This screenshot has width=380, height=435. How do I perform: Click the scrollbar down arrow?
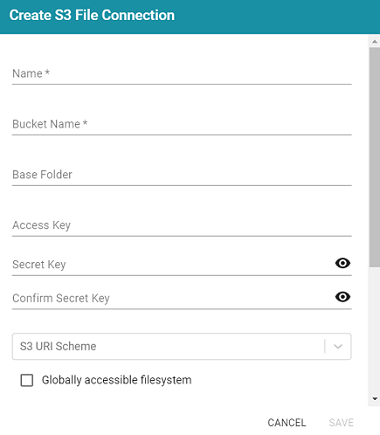click(x=375, y=398)
